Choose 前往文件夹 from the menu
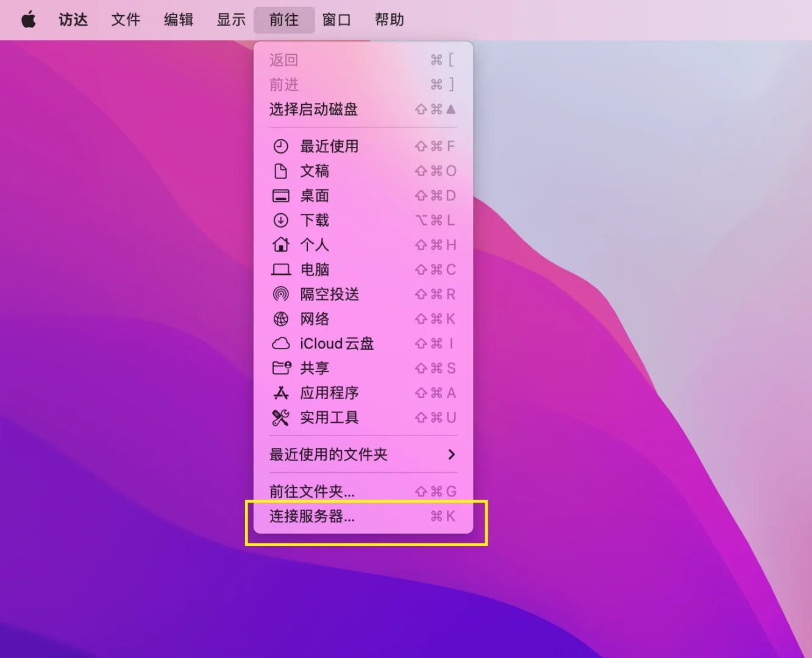This screenshot has height=658, width=812. point(312,491)
